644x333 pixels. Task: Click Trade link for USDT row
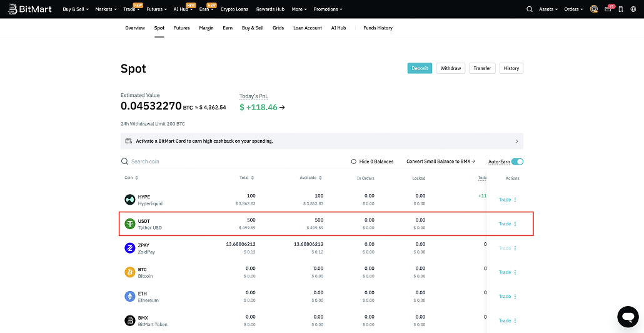point(505,224)
